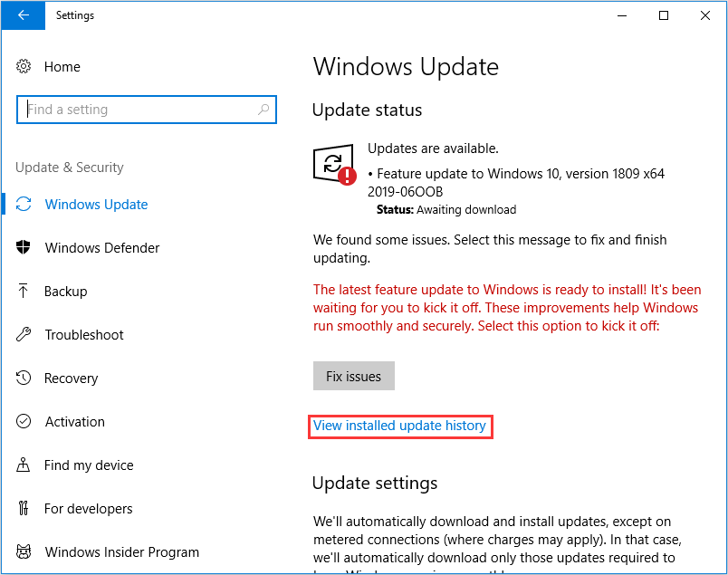Image resolution: width=728 pixels, height=575 pixels.
Task: Select Find my device
Action: pos(89,465)
